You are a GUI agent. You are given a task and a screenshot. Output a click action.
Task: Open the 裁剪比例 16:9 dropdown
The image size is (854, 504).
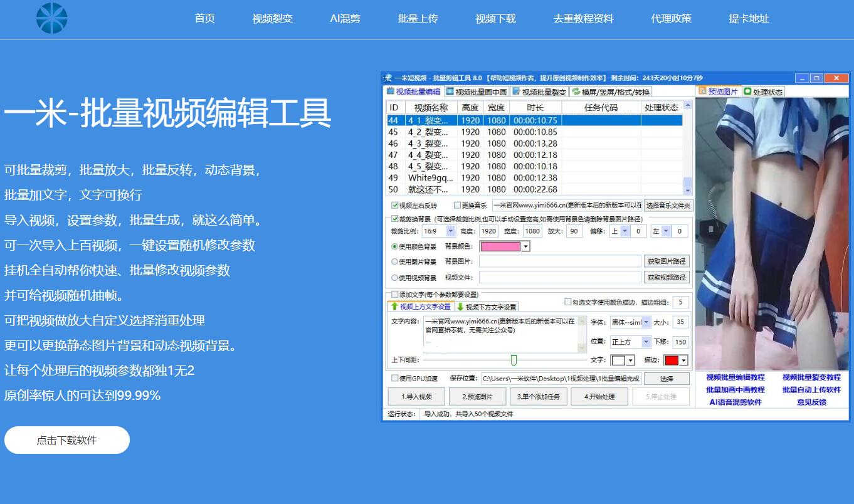pos(451,231)
